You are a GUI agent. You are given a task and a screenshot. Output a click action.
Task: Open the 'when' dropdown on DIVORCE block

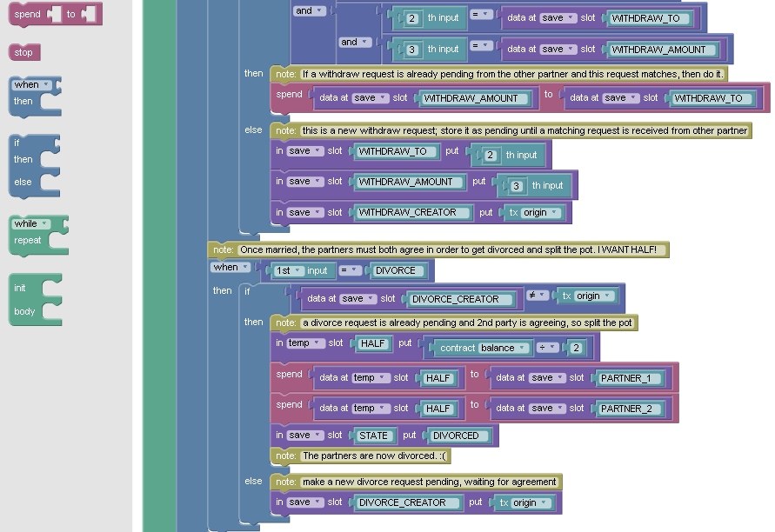click(230, 267)
